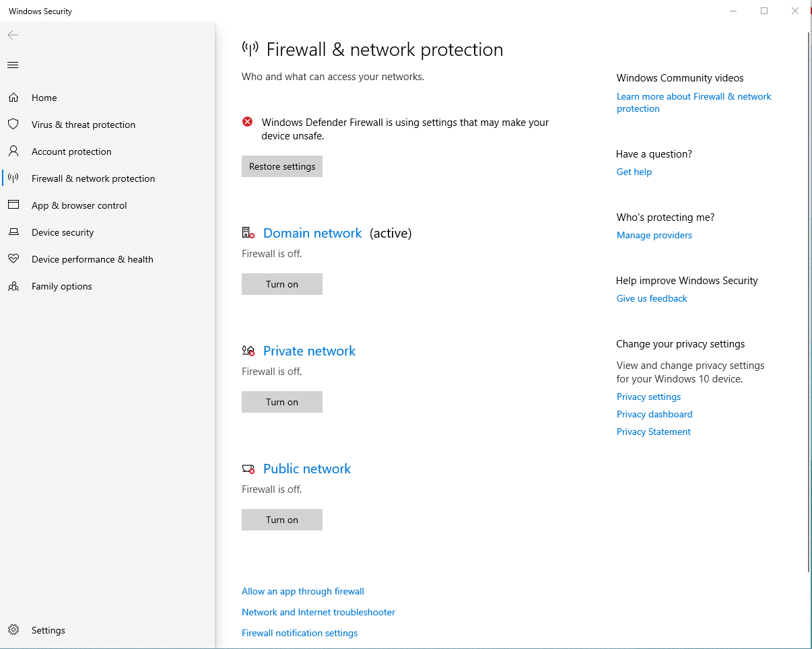Click the 'Who's protecting me?' heading

tap(665, 217)
